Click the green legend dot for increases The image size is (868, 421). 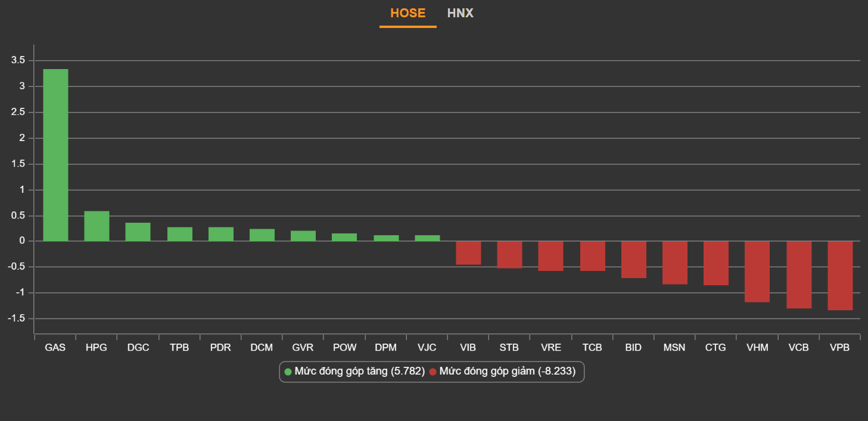[x=288, y=372]
